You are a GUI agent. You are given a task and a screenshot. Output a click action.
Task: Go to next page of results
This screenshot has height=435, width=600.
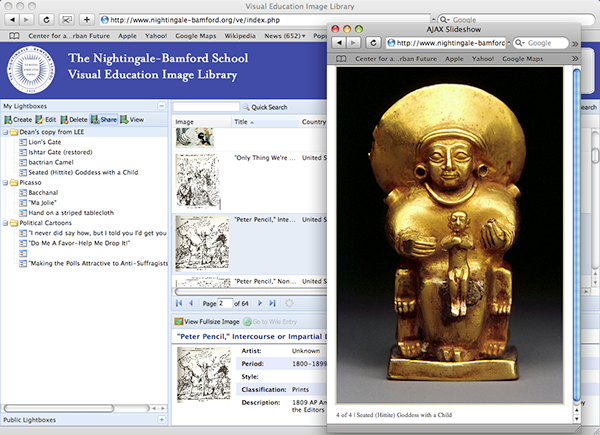pyautogui.click(x=260, y=303)
